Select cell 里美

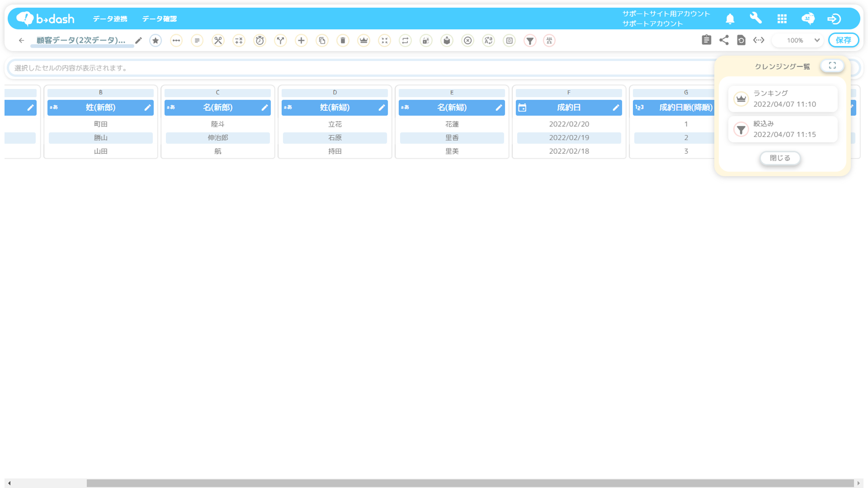(452, 151)
